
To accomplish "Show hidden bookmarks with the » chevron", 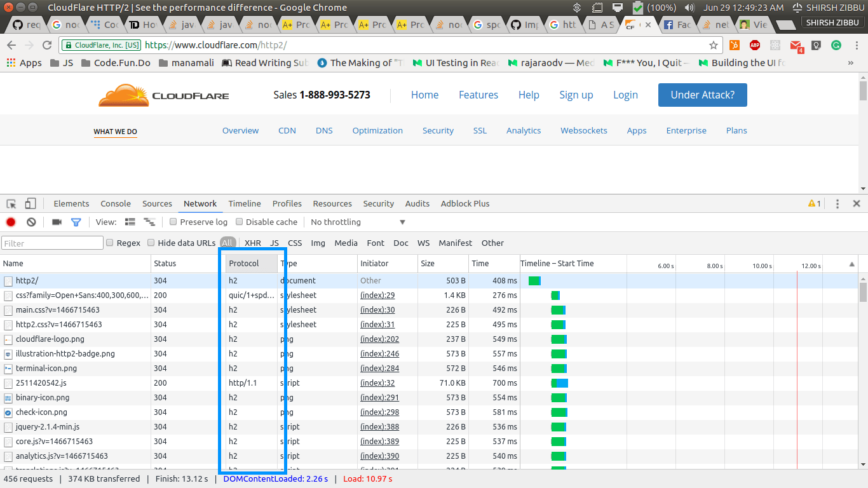I will coord(851,63).
